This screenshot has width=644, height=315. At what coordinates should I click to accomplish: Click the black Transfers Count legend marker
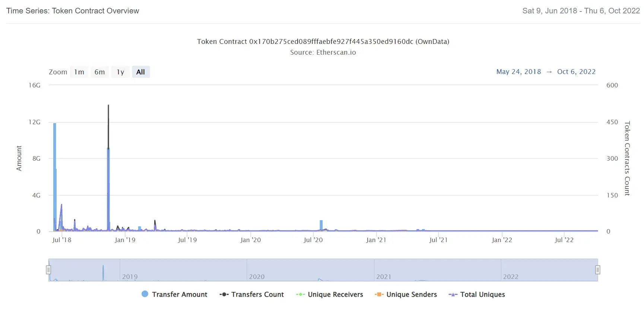pyautogui.click(x=224, y=294)
